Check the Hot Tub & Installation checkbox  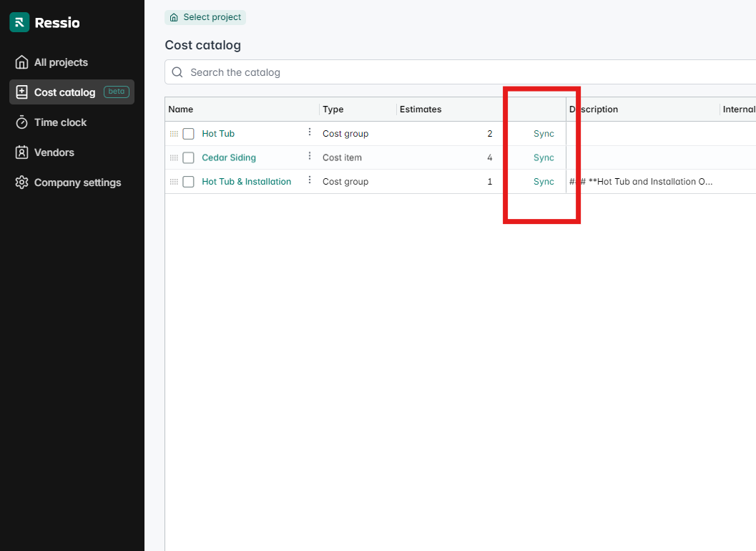pyautogui.click(x=188, y=181)
